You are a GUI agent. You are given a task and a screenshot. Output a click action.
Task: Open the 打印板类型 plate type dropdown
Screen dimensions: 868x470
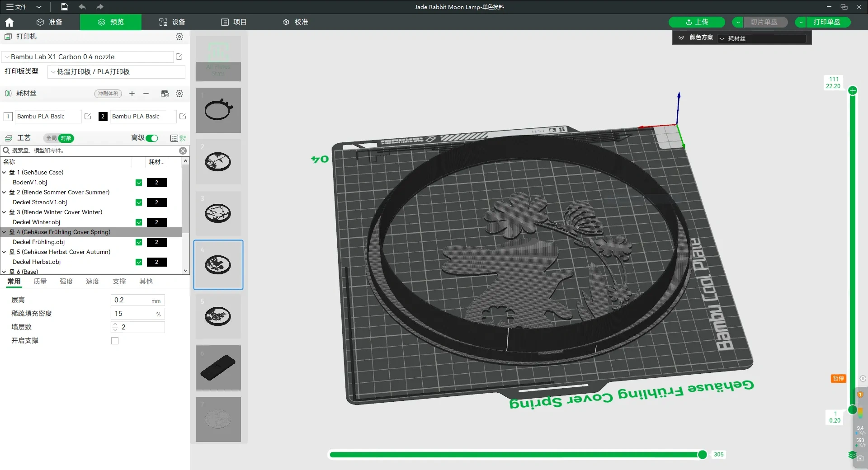click(x=117, y=72)
